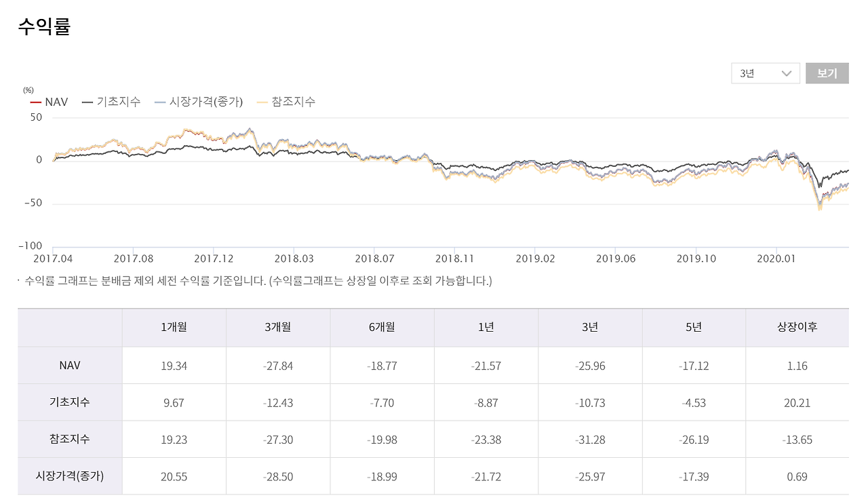Click 시장가격(종가) value -17.39
Screen dimensions: 868x504
(x=694, y=477)
